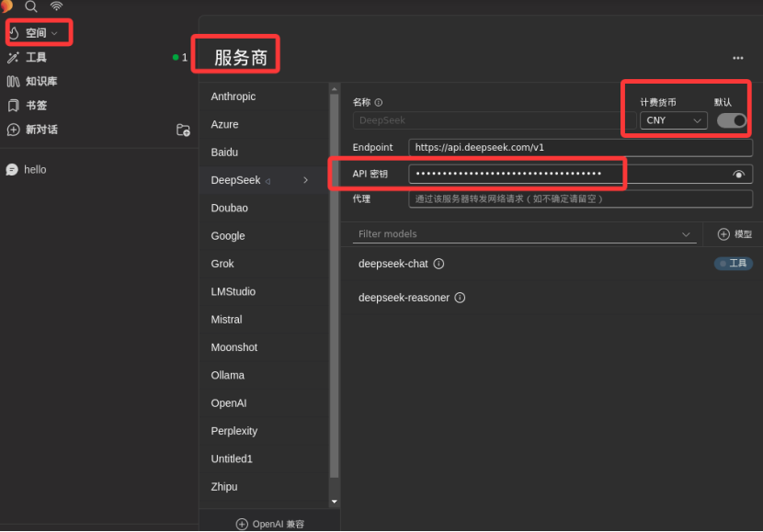
Task: Click the DeepSeek name field
Action: coord(495,120)
